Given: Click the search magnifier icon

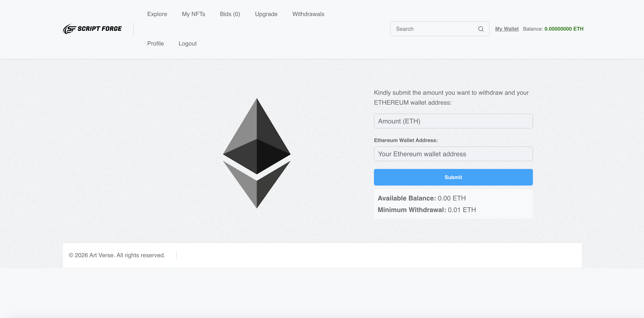Looking at the screenshot, I should point(481,29).
